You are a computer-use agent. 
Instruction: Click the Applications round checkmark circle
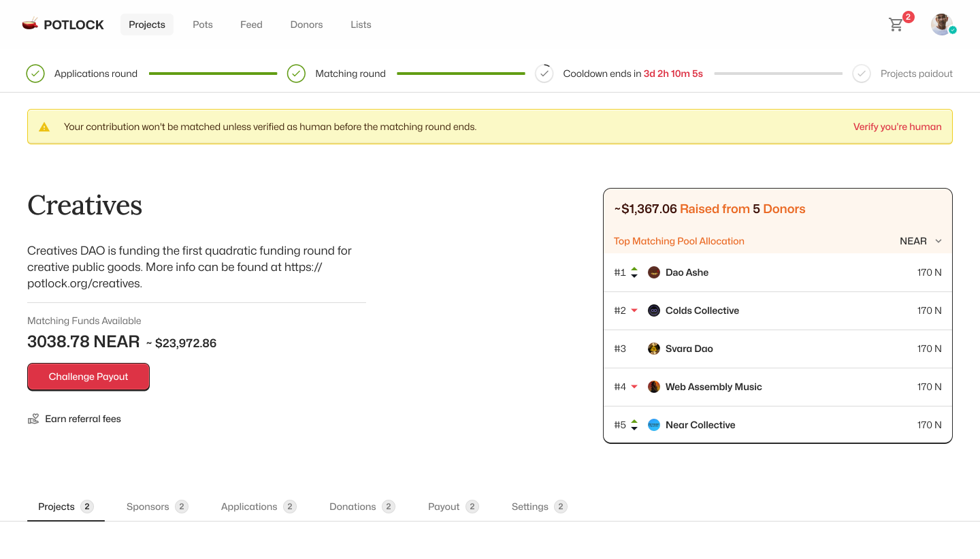[x=35, y=74]
